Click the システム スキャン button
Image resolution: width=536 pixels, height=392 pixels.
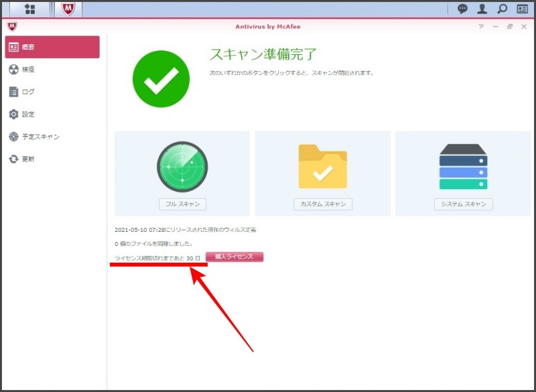click(x=464, y=204)
